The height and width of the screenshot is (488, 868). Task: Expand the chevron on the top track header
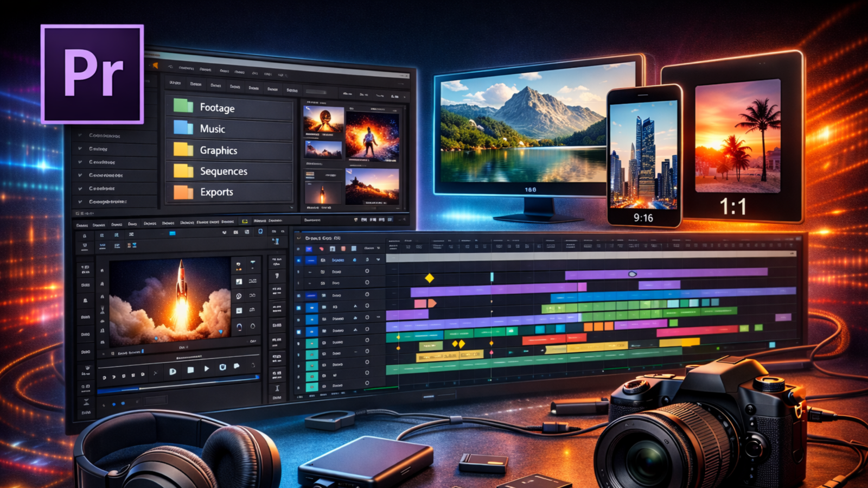coord(378,260)
